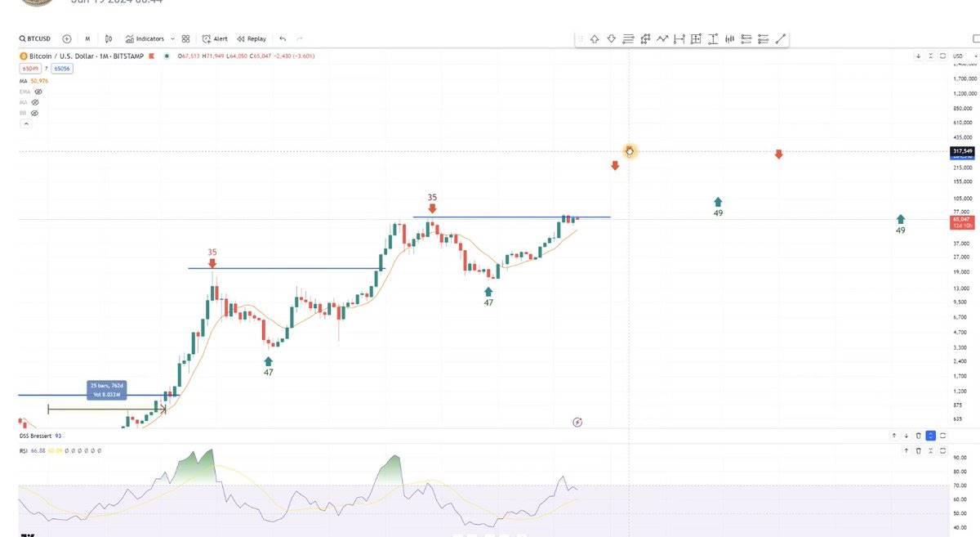The height and width of the screenshot is (537, 980).
Task: Open the Indicators menu
Action: (x=145, y=38)
